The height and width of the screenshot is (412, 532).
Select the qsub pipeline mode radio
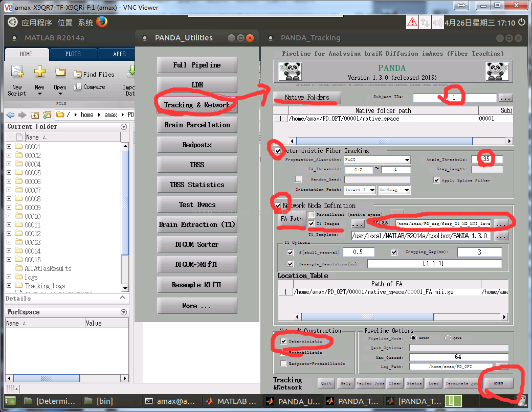click(x=448, y=338)
